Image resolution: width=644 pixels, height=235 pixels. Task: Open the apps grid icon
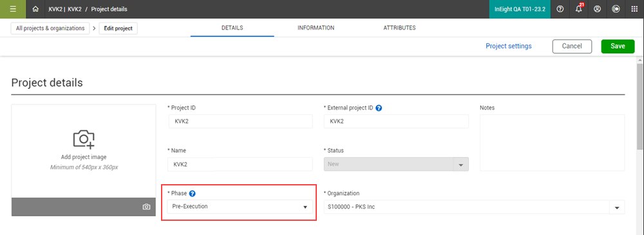[x=634, y=9]
